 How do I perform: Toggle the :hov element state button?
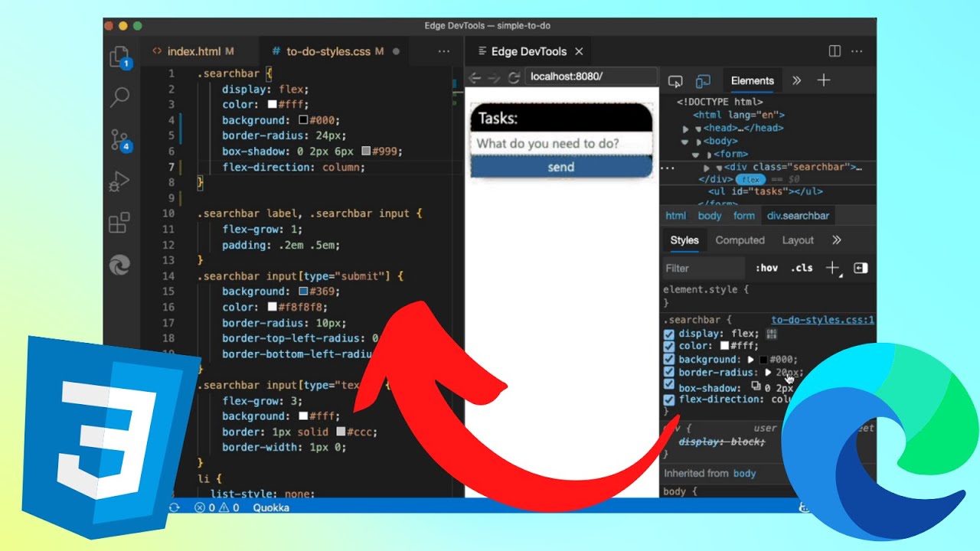click(x=766, y=268)
